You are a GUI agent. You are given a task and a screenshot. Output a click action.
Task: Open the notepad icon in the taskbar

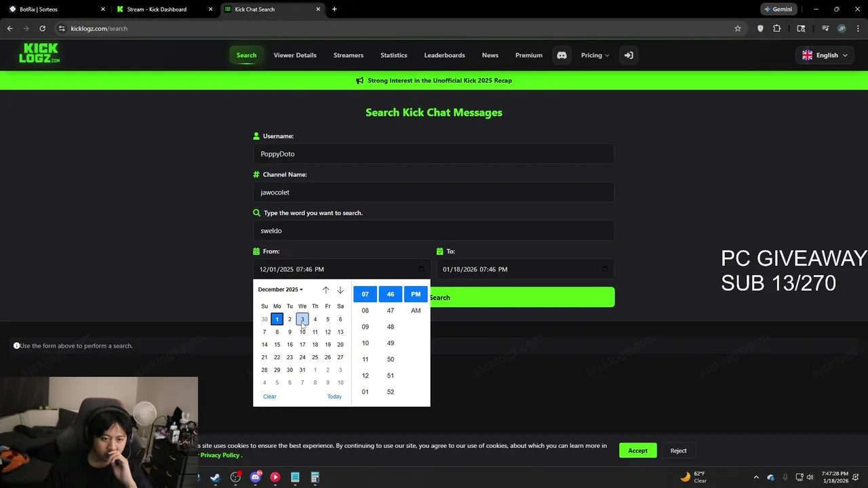pyautogui.click(x=295, y=477)
